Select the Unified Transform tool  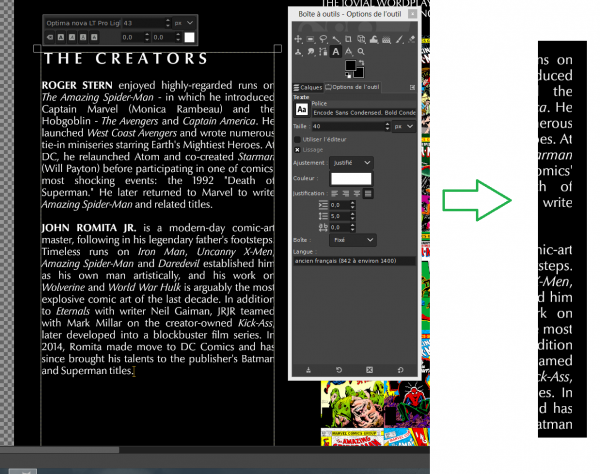click(361, 39)
